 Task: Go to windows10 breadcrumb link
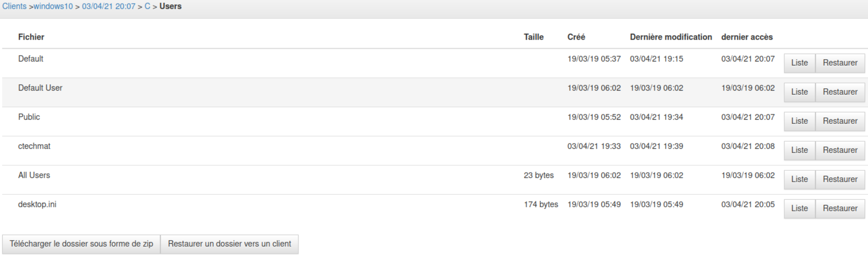(53, 7)
